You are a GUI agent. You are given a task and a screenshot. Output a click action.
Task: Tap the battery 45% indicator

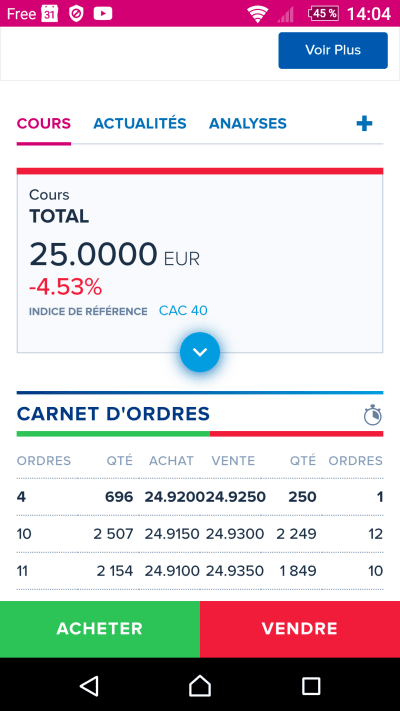pos(323,14)
